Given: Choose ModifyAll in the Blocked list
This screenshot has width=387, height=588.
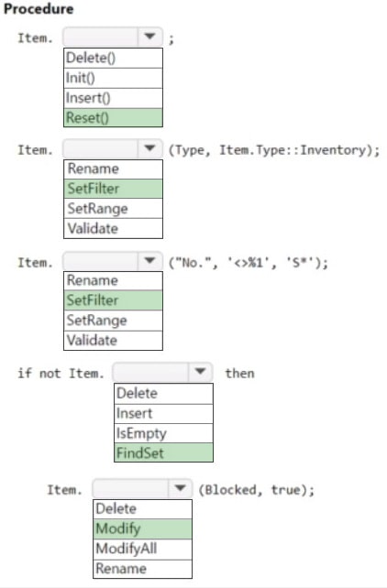Looking at the screenshot, I should pos(142,549).
